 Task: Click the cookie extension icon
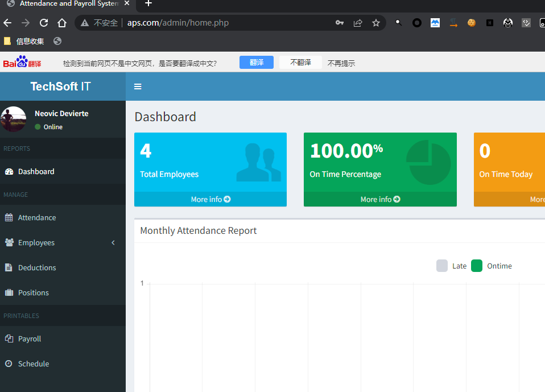[471, 23]
